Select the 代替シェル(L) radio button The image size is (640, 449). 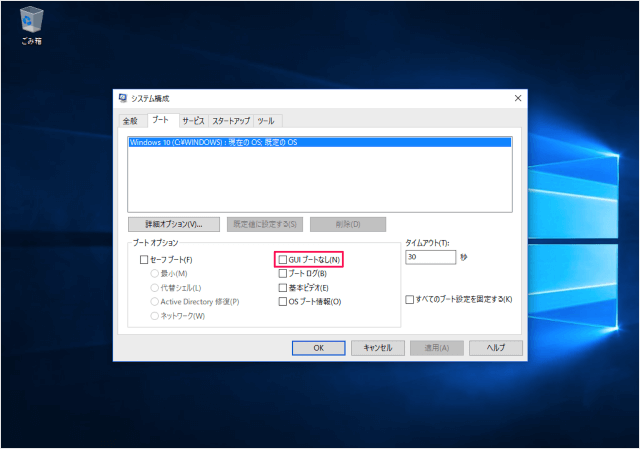pyautogui.click(x=154, y=288)
